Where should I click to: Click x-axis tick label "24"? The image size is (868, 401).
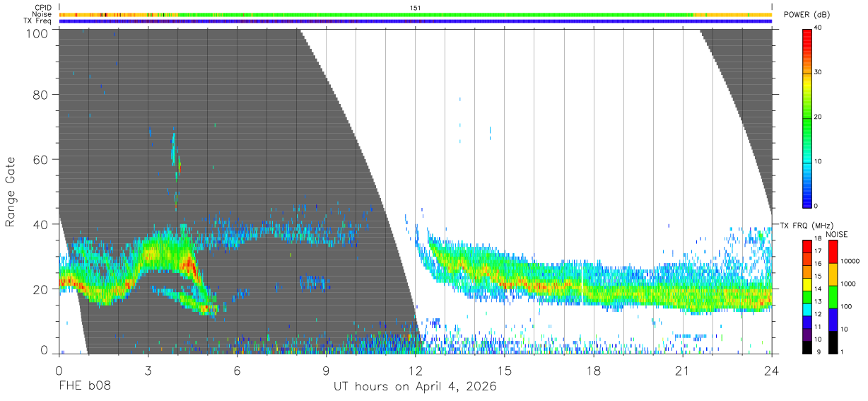coord(772,371)
